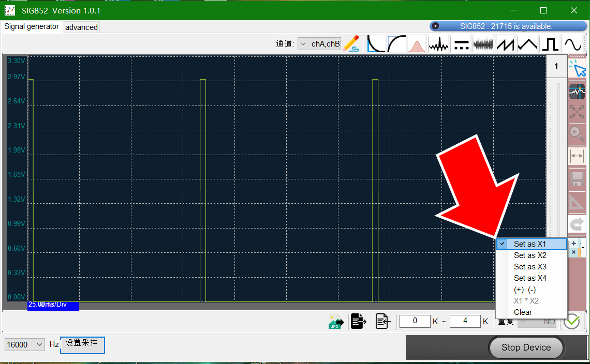Image resolution: width=590 pixels, height=364 pixels.
Task: Export the waveform as a JPG image
Action: (336, 322)
